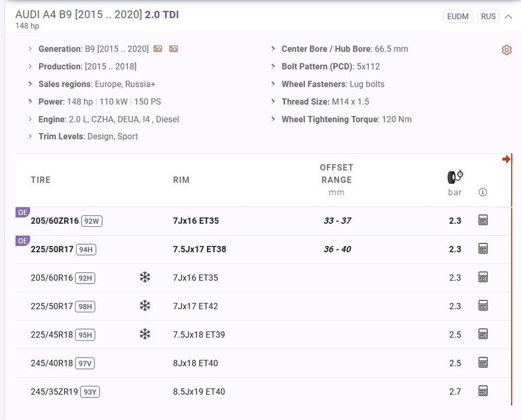Click the 2.0 TDI heading link
Screen dimensions: 521x420
[162, 15]
